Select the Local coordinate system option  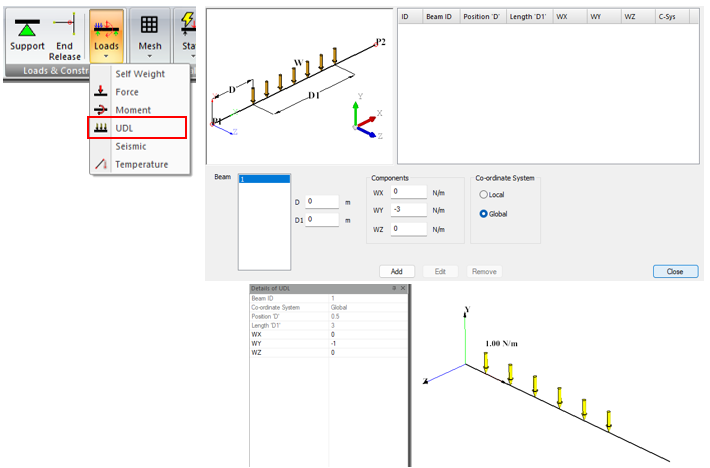point(485,194)
